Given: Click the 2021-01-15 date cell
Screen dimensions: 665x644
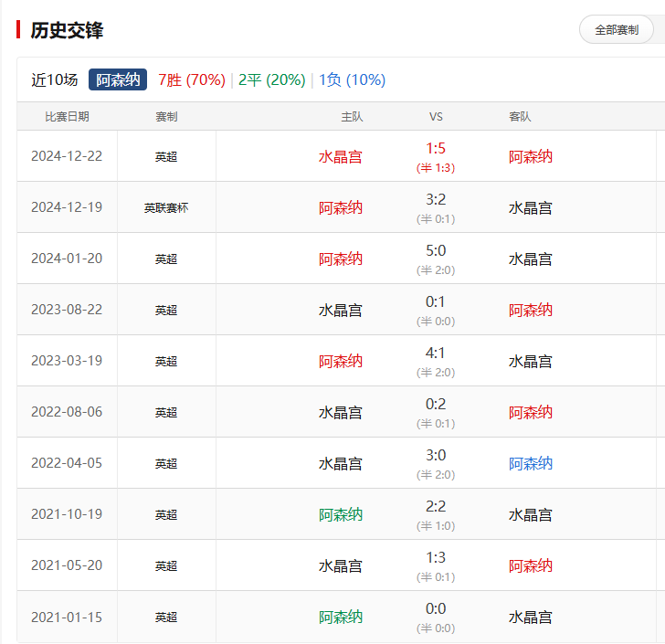Looking at the screenshot, I should 67,618.
